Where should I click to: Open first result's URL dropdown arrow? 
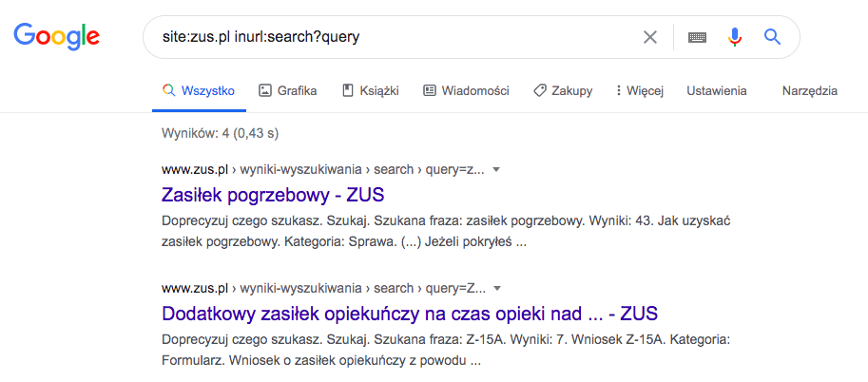pos(496,170)
